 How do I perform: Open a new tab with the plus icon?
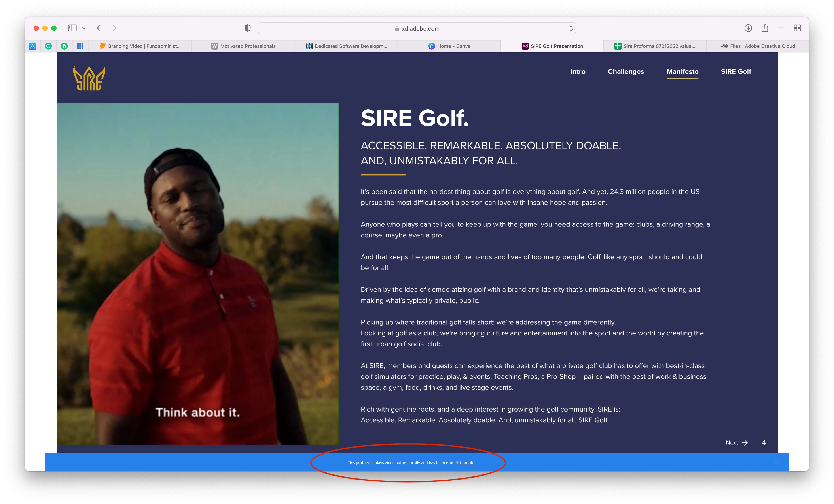click(x=781, y=28)
